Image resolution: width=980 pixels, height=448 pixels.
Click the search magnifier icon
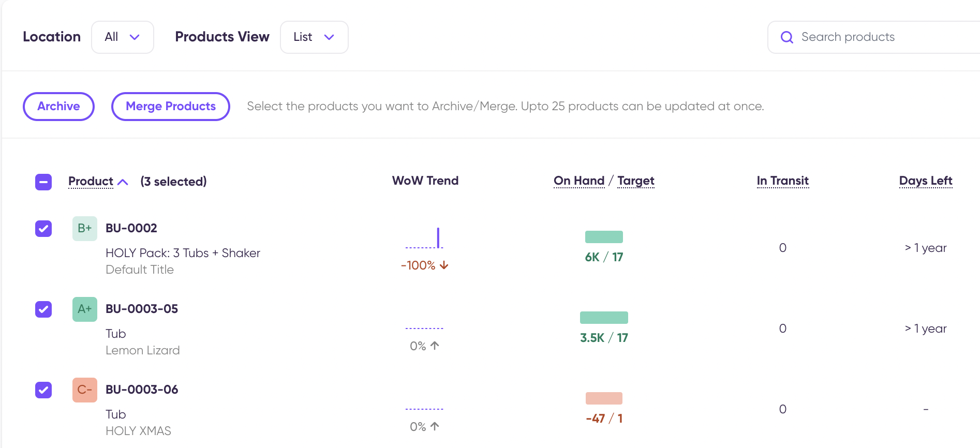coord(786,37)
